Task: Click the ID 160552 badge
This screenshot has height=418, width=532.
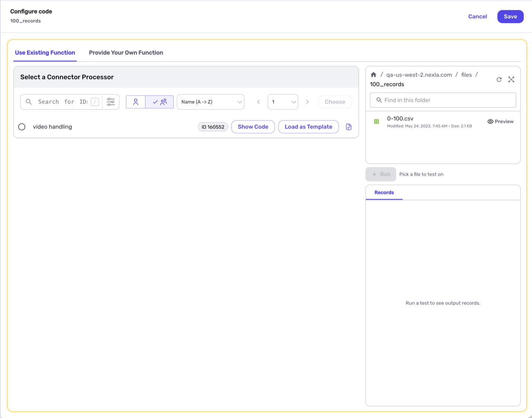Action: coord(213,127)
